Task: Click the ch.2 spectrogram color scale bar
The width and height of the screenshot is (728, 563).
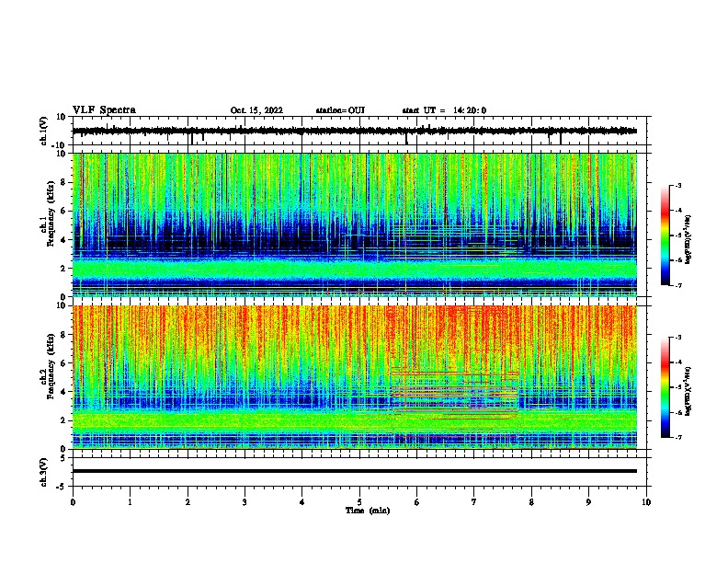Action: 665,387
